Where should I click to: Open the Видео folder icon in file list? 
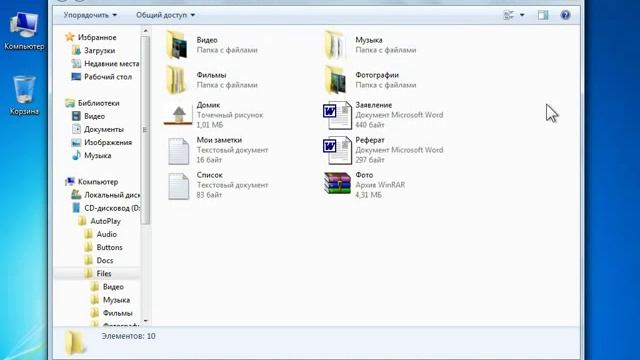point(178,45)
